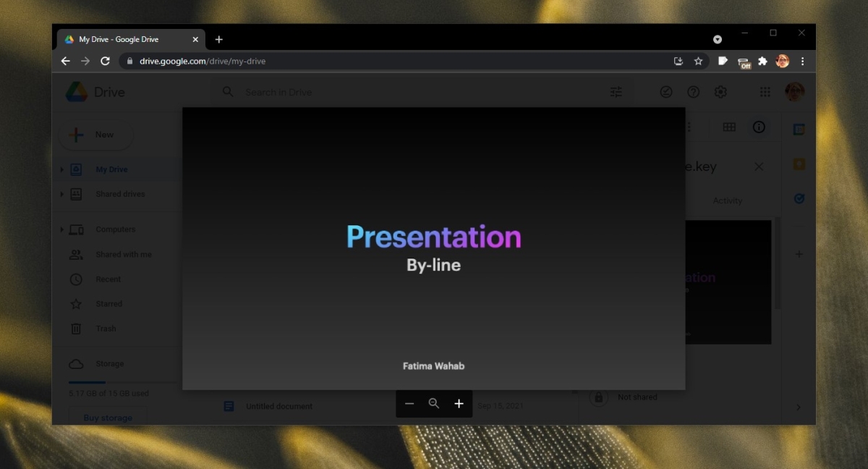Click the details pane scrollbar
The height and width of the screenshot is (469, 868).
click(x=778, y=262)
